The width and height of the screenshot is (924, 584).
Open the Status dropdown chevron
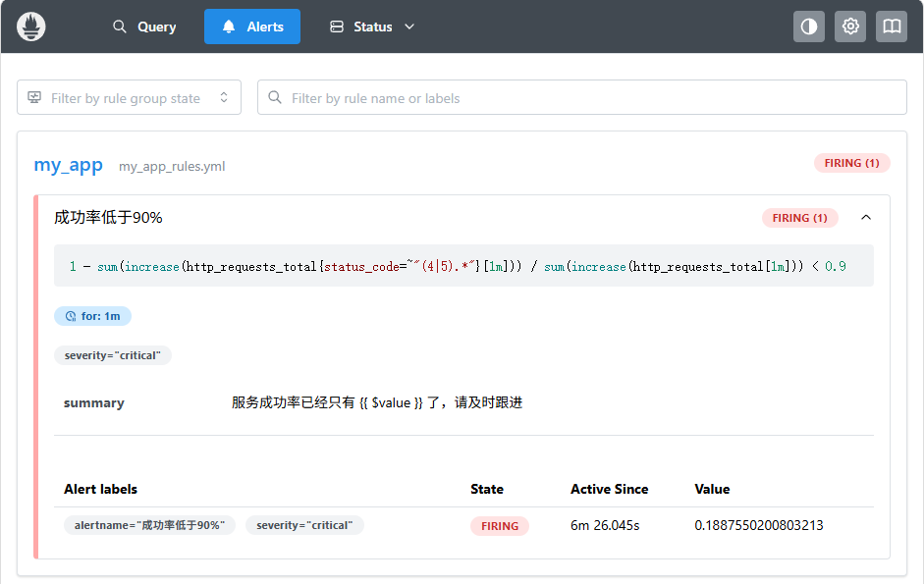point(409,27)
